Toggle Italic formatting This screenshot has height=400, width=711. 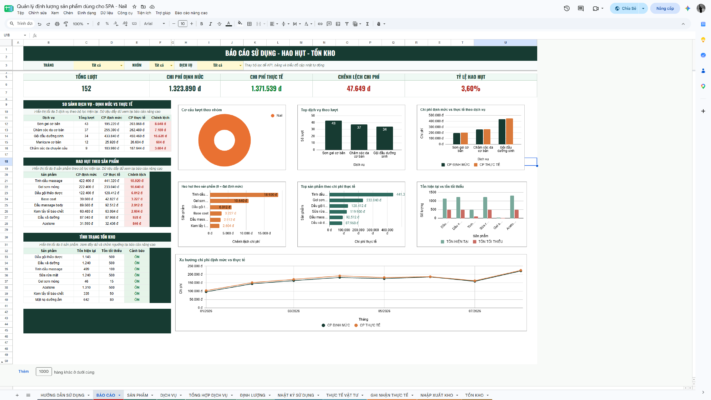click(x=210, y=24)
